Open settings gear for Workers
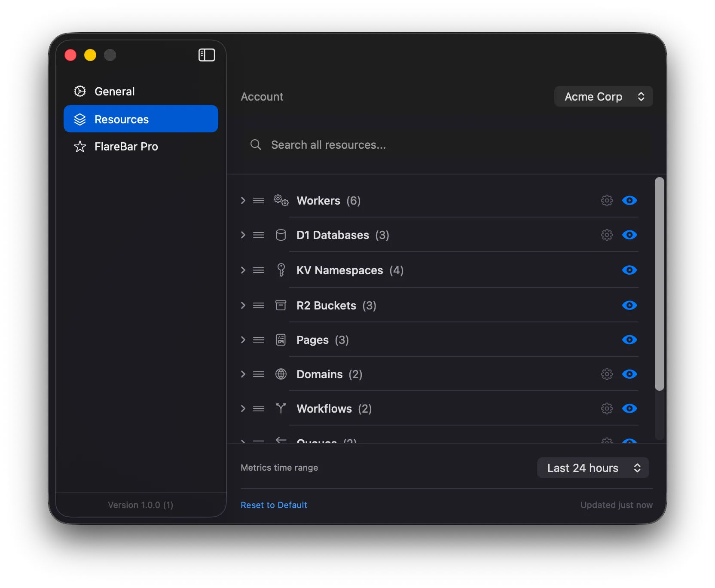715x588 pixels. point(607,200)
